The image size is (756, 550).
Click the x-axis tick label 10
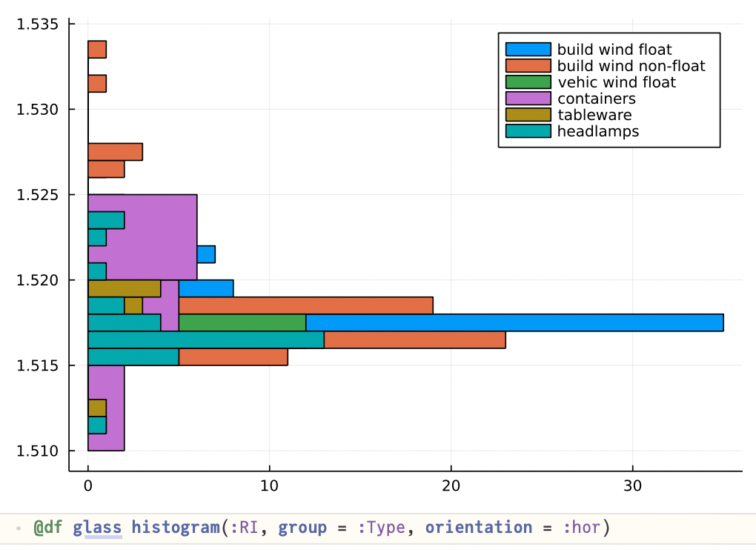point(270,486)
